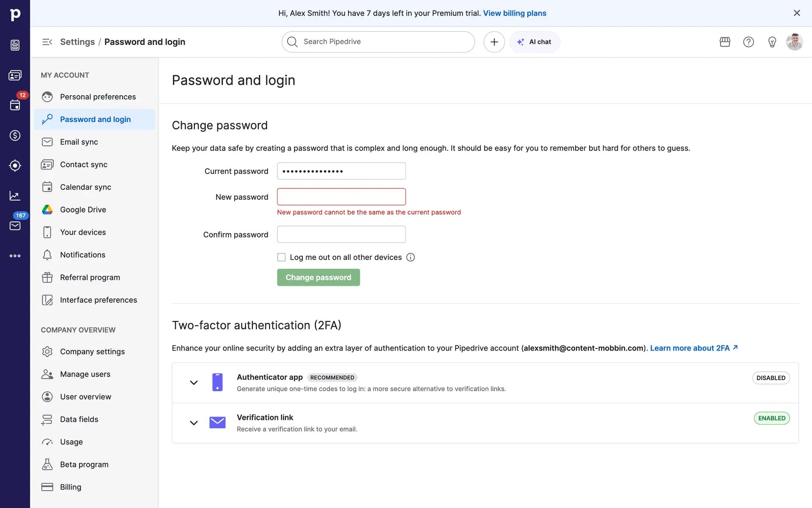Image resolution: width=812 pixels, height=508 pixels.
Task: Click the Change password button
Action: 318,277
